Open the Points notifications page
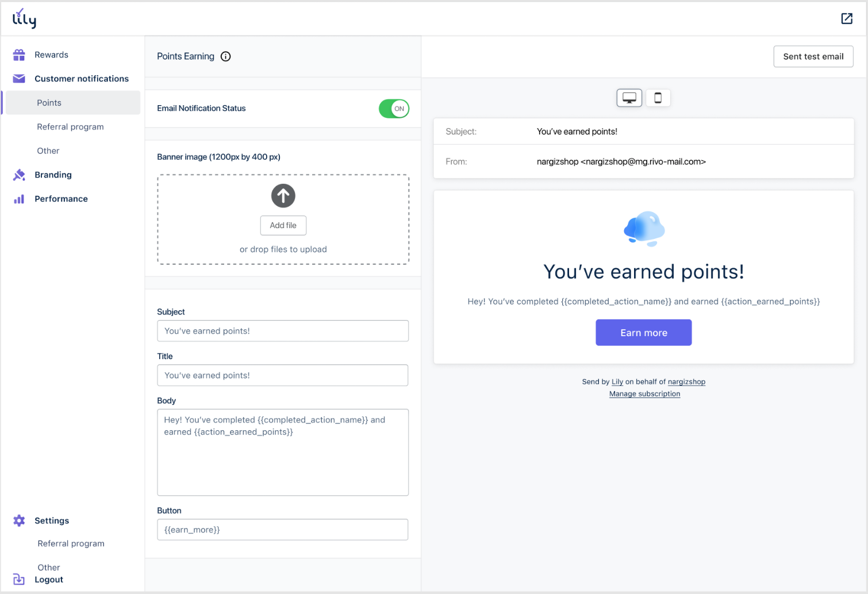The image size is (868, 594). coord(49,102)
